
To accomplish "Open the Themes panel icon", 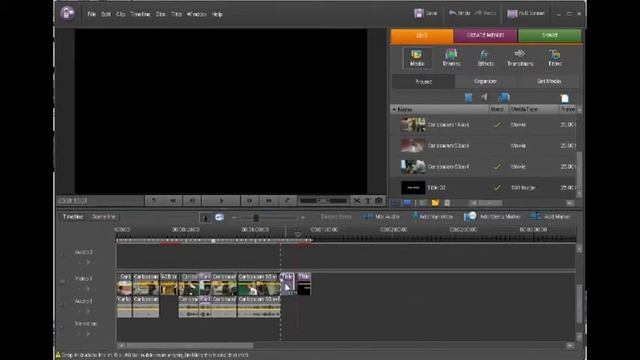I will pos(451,58).
